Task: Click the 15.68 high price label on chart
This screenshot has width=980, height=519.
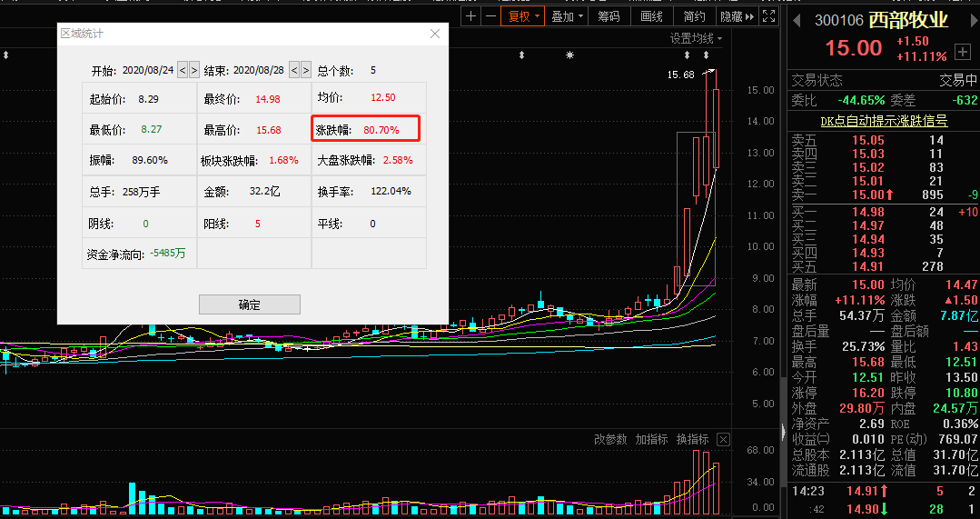Action: (x=680, y=75)
